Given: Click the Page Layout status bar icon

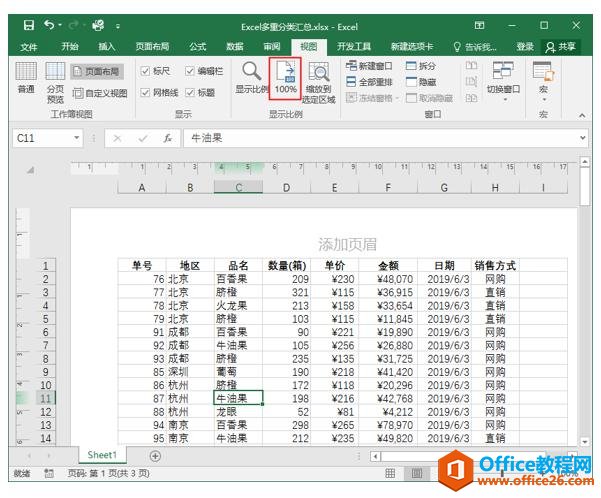Looking at the screenshot, I should (x=416, y=473).
